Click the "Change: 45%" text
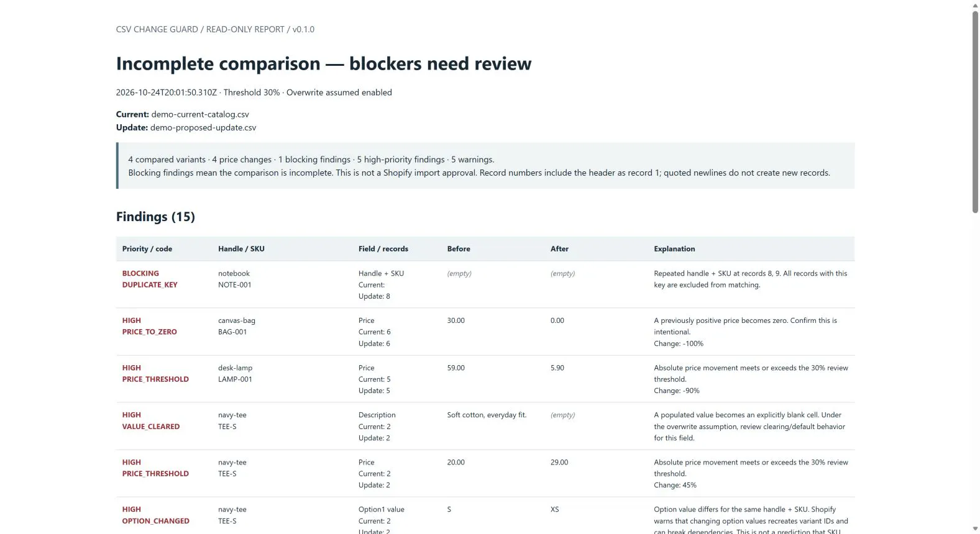Screen dimensions: 980x534 [675, 485]
